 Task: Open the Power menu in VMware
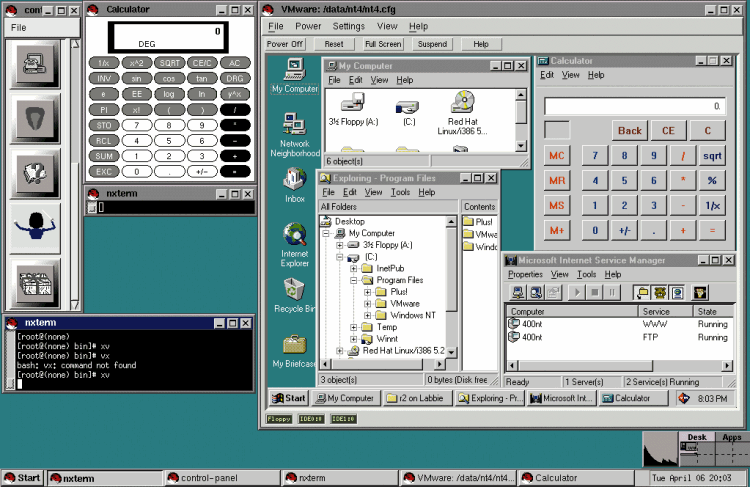[x=308, y=26]
